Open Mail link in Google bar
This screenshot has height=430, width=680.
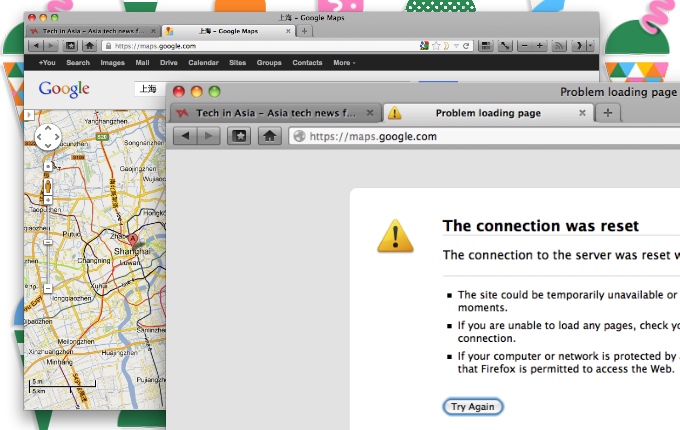142,63
